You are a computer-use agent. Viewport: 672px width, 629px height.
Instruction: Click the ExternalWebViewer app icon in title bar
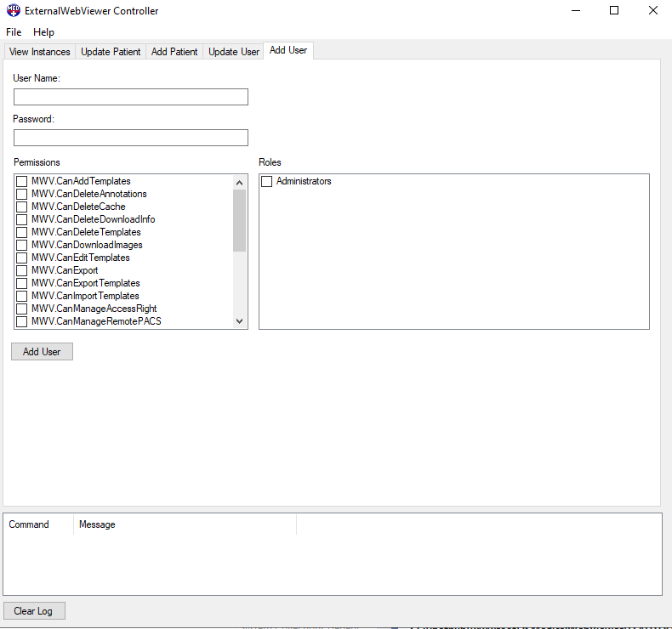14,10
